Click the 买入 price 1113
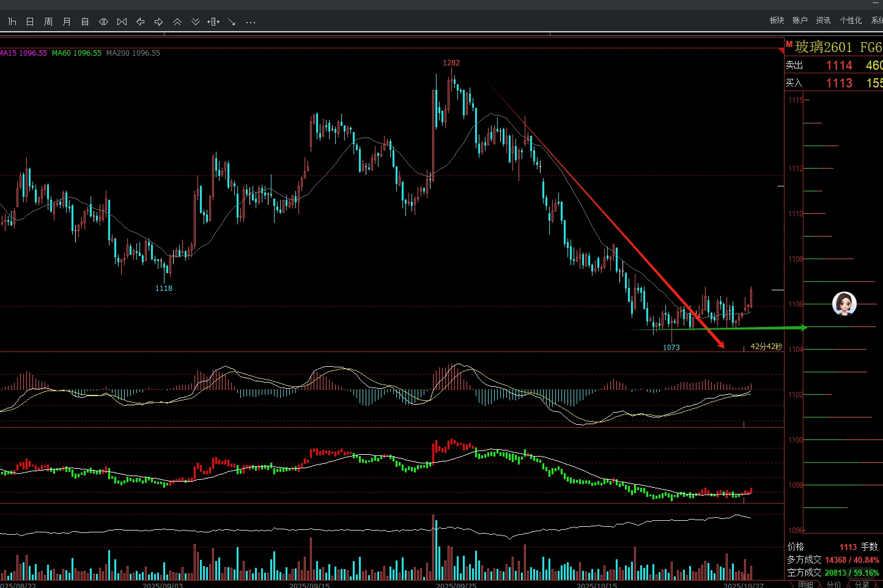Viewport: 883px width, 588px height. pyautogui.click(x=839, y=83)
